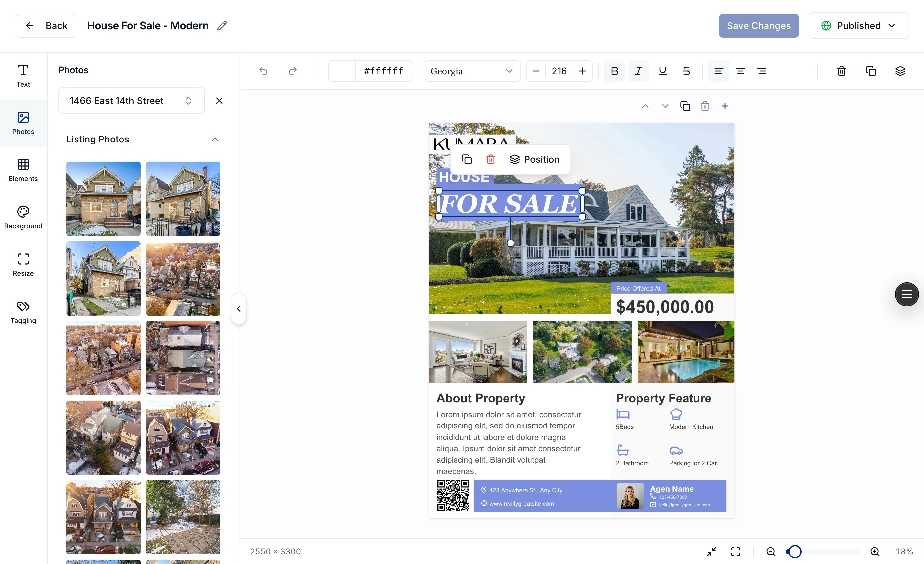Open the Position options for selected text
Viewport: 924px width, 564px height.
click(535, 159)
